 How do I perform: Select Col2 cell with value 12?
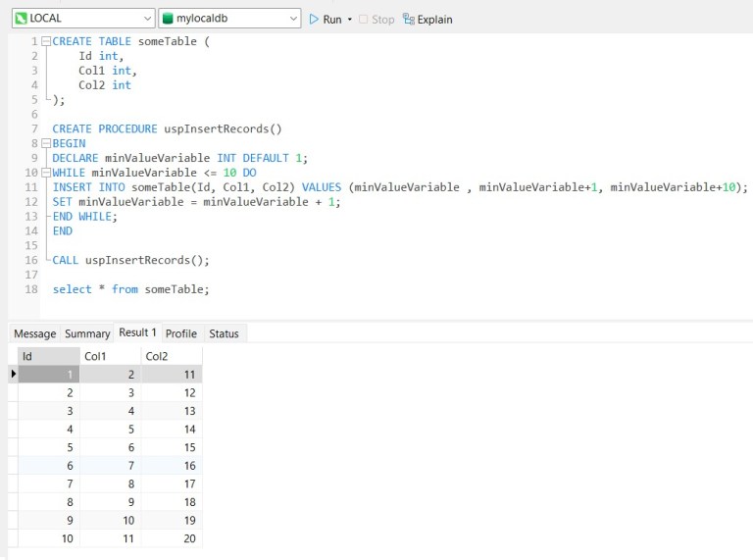(x=172, y=392)
